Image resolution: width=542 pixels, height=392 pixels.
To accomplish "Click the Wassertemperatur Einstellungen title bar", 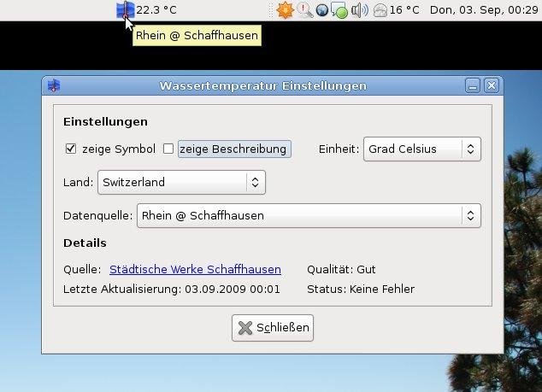I will [x=262, y=85].
